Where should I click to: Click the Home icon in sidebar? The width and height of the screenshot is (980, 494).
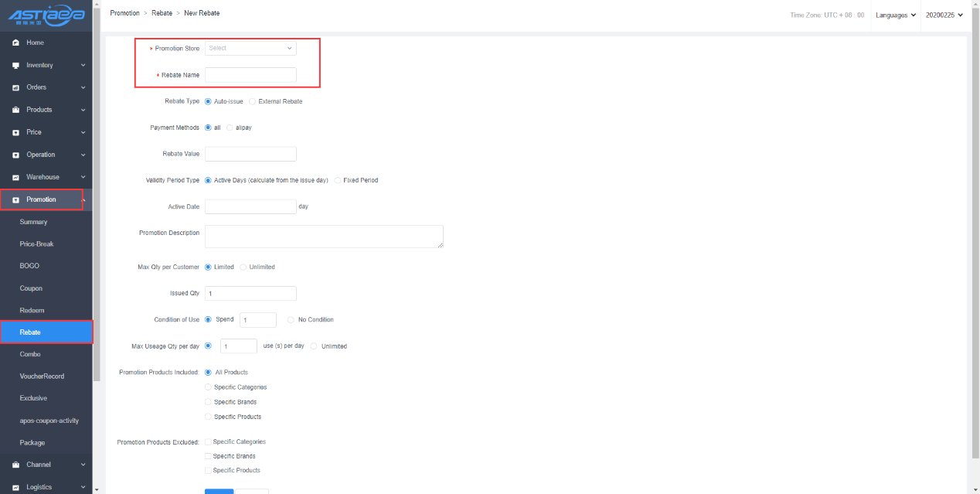tap(15, 43)
